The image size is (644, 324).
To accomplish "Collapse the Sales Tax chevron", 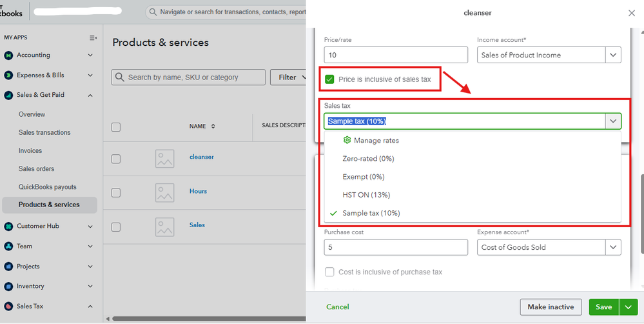I will (90, 307).
